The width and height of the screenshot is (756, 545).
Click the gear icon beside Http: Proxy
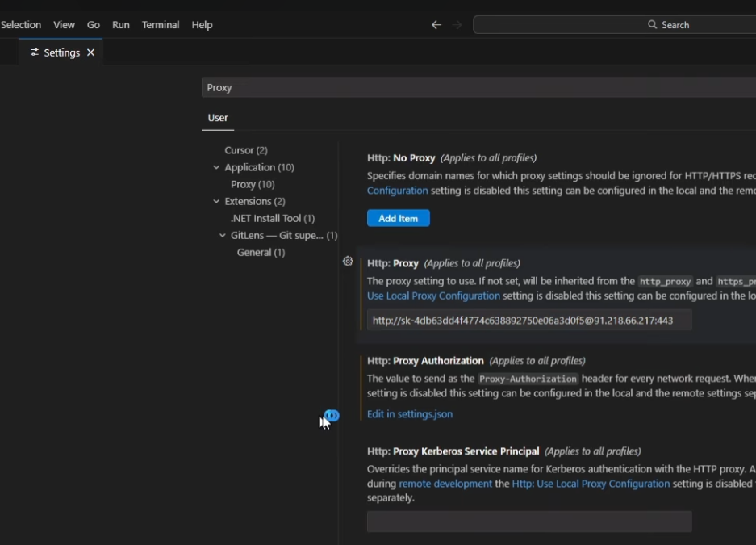point(348,262)
